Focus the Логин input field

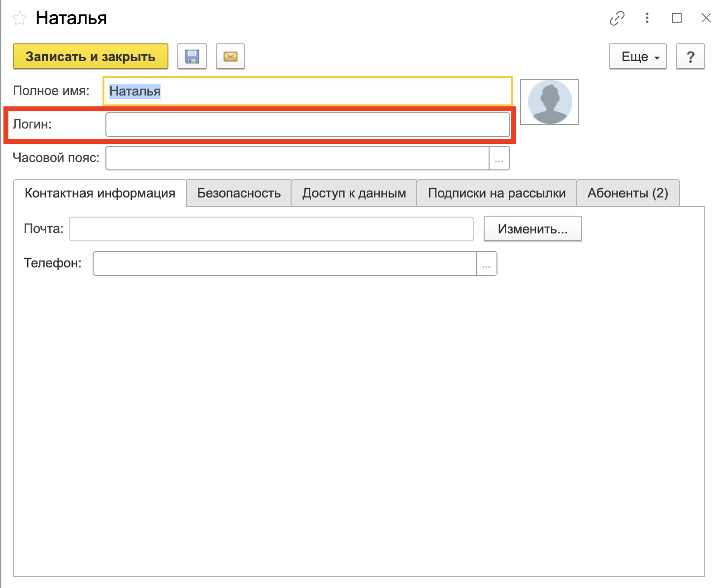tap(307, 125)
